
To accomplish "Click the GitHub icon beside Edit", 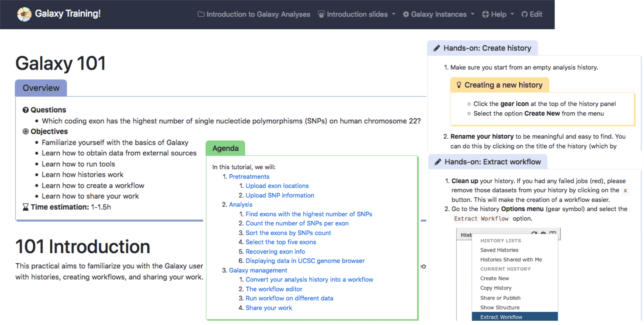I will (525, 14).
